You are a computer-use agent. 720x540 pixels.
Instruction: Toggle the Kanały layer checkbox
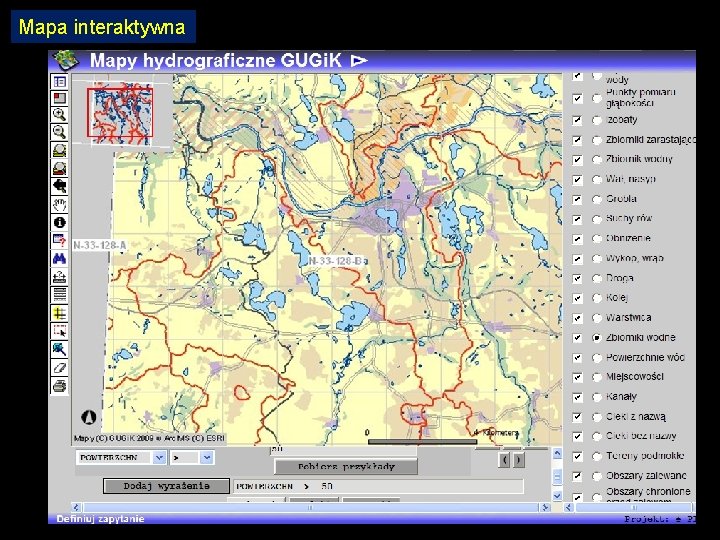(577, 397)
